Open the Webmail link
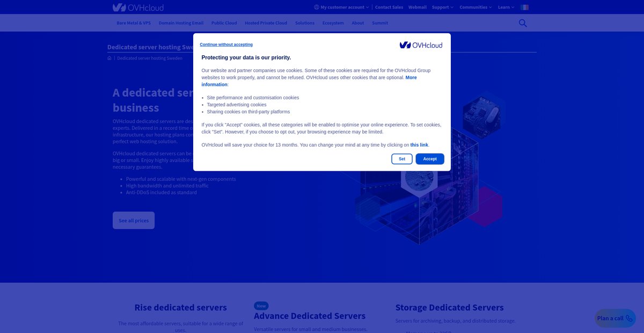The image size is (644, 333). click(418, 8)
